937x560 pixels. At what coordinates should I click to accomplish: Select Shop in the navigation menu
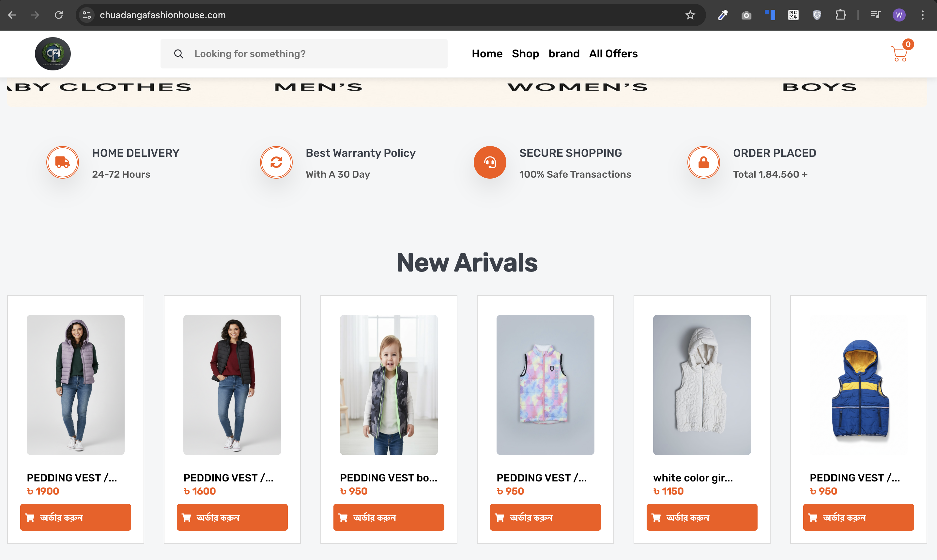pyautogui.click(x=525, y=53)
